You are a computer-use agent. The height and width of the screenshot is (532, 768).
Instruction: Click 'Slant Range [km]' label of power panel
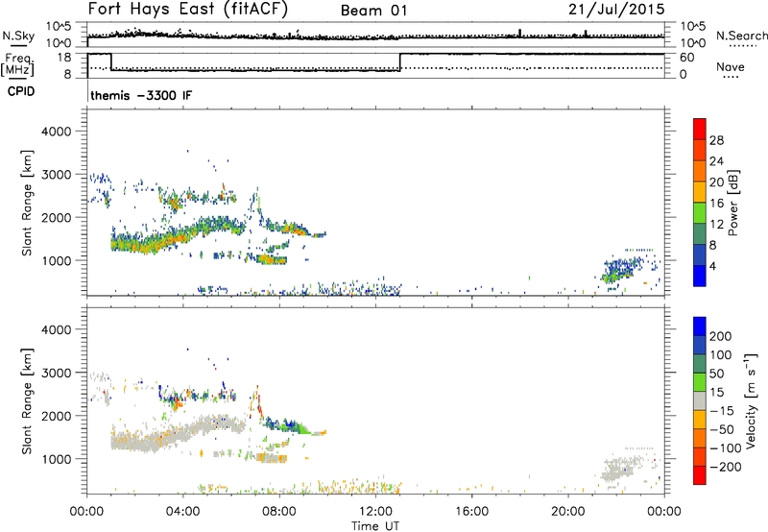pyautogui.click(x=27, y=203)
